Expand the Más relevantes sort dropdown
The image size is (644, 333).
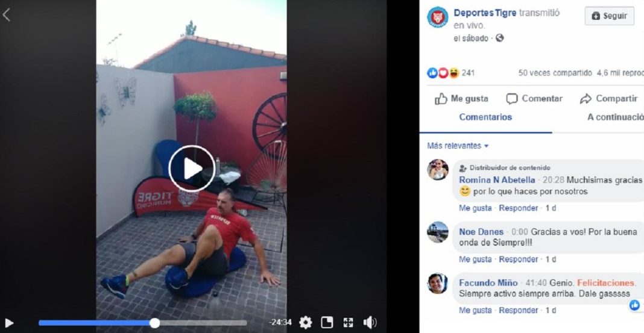pyautogui.click(x=458, y=146)
